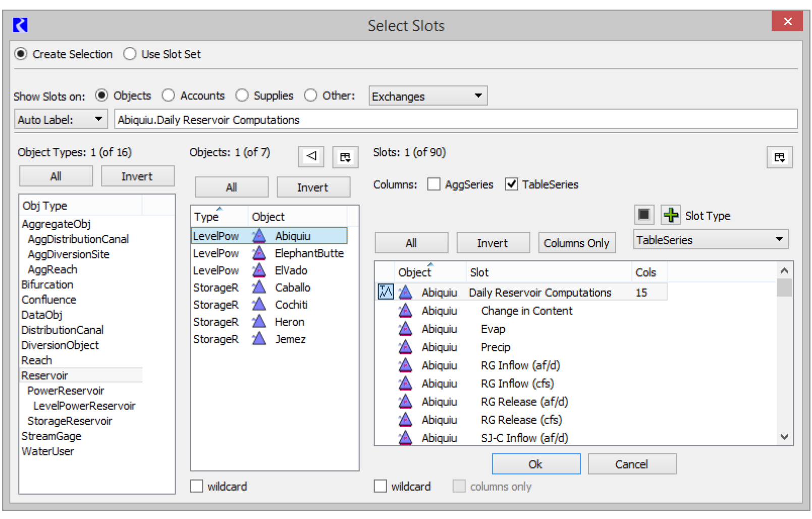Click the ElephantButte reservoir triangle icon

[x=259, y=253]
